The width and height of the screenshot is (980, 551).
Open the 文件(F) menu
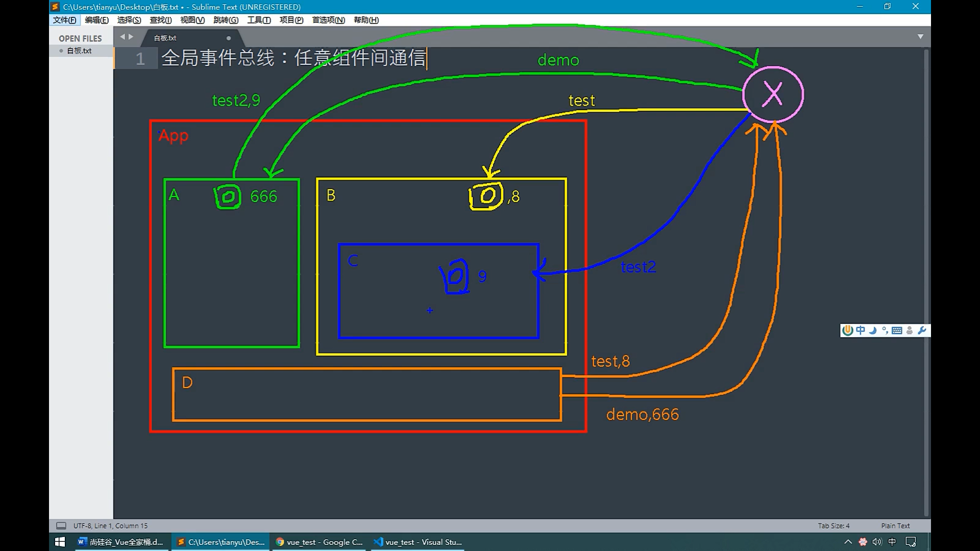pyautogui.click(x=64, y=20)
